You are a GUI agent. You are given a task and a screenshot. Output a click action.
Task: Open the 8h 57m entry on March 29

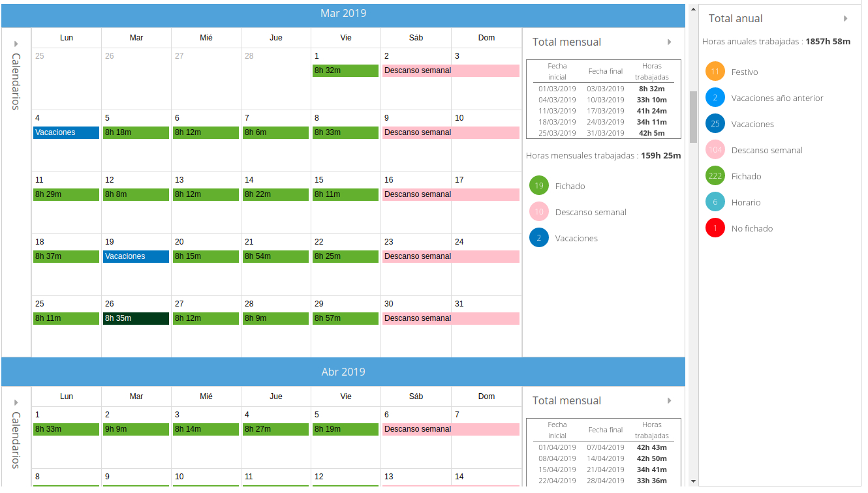click(346, 318)
